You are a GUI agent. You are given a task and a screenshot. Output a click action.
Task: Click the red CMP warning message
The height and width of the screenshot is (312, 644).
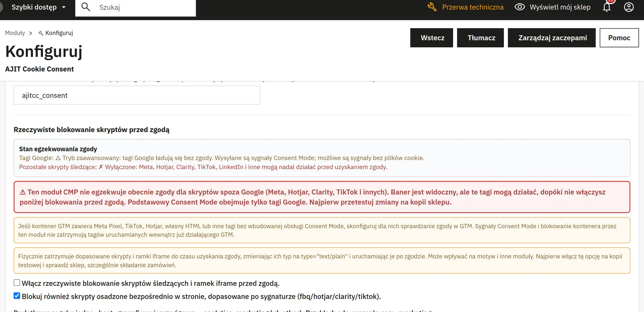click(x=322, y=197)
